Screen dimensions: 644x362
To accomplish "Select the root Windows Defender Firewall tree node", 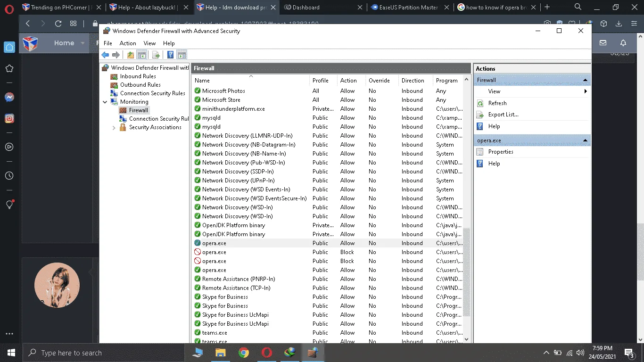I will 149,68.
